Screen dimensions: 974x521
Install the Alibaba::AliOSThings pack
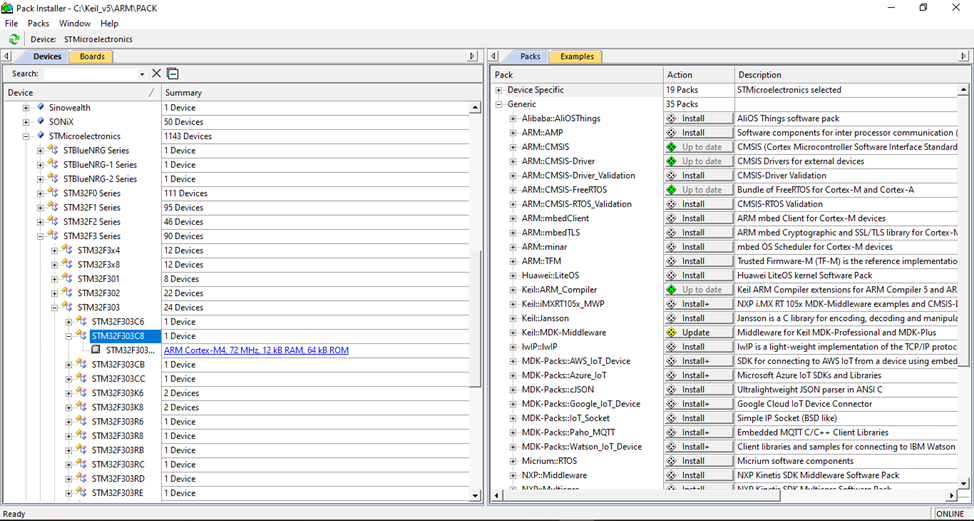pyautogui.click(x=699, y=119)
